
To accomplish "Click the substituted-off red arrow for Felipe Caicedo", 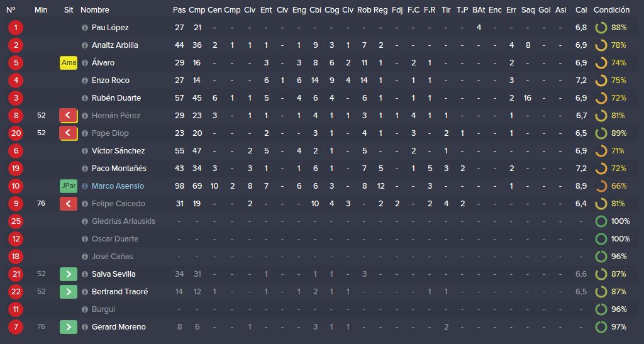I will coord(68,204).
